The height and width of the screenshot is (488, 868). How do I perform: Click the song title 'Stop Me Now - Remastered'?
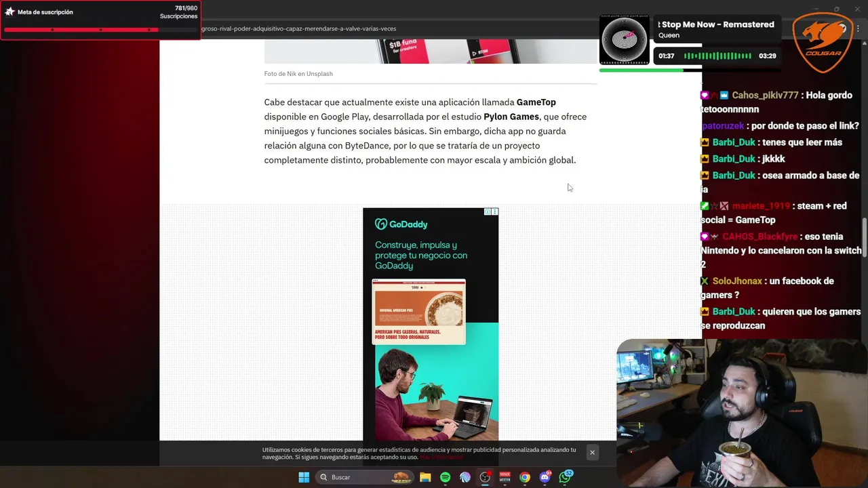(x=716, y=24)
